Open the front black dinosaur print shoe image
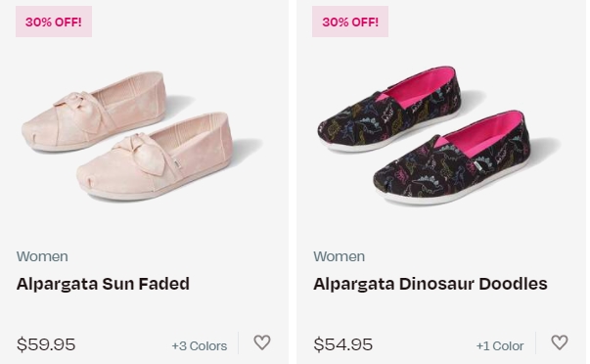The height and width of the screenshot is (364, 590). 451,157
